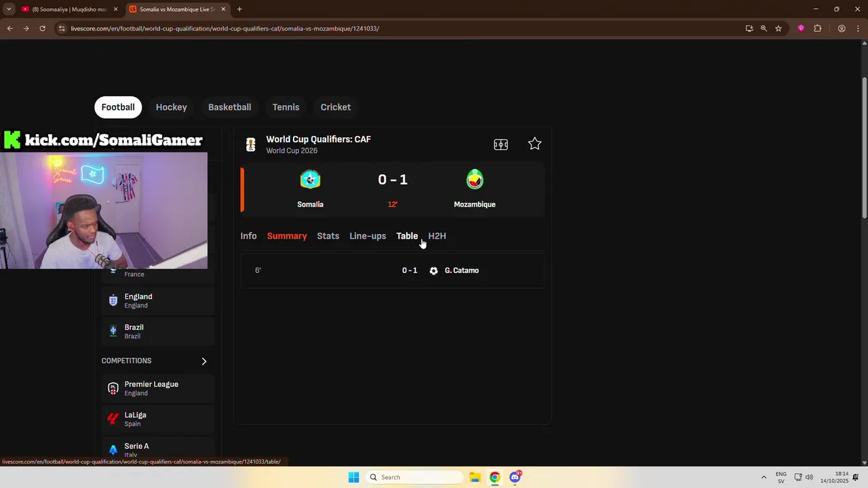868x488 pixels.
Task: Open Chrome from the taskbar
Action: click(495, 477)
